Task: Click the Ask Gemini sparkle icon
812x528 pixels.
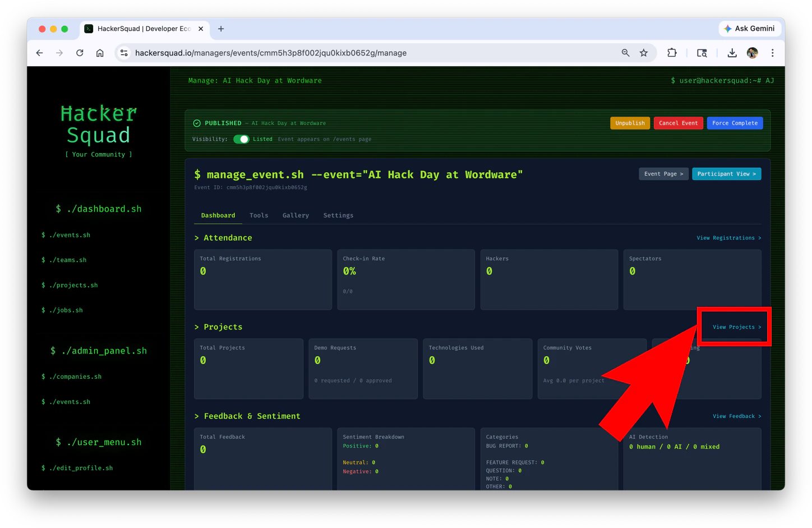Action: 728,28
